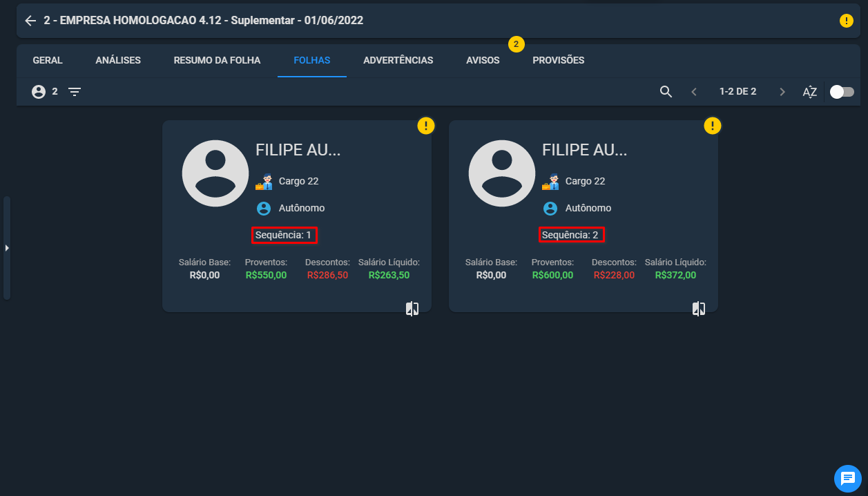Click avatar on Sequência 2 card
The image size is (868, 496).
tap(502, 173)
